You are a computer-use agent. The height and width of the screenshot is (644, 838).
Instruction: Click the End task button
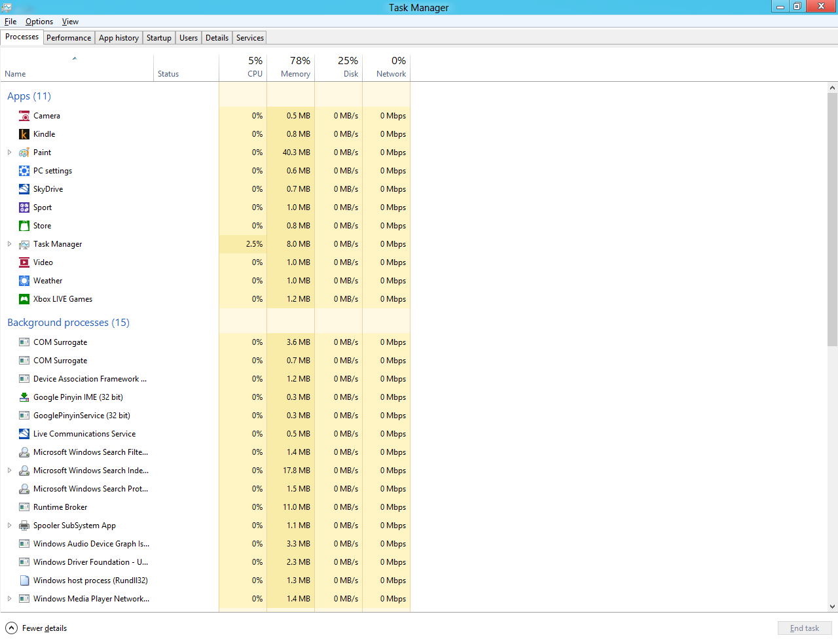click(x=805, y=628)
